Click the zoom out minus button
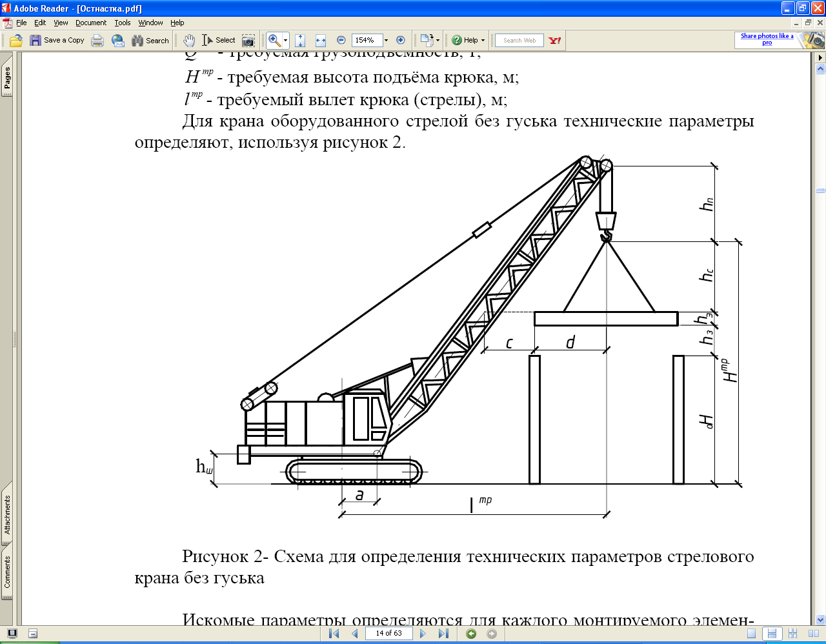Image resolution: width=826 pixels, height=644 pixels. (x=341, y=40)
